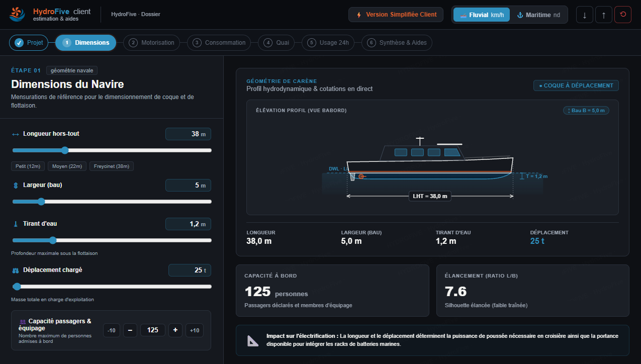Apply the Moyen (22m) preset
This screenshot has width=641, height=364.
pos(67,166)
